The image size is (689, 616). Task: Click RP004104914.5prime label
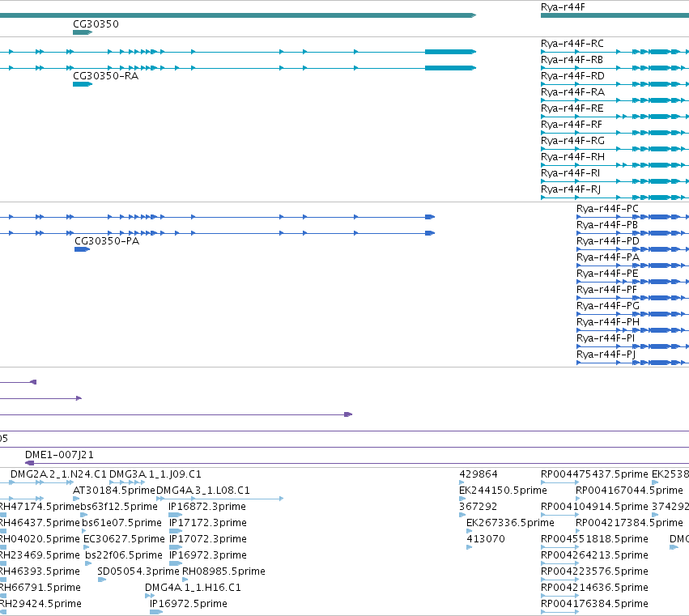594,507
